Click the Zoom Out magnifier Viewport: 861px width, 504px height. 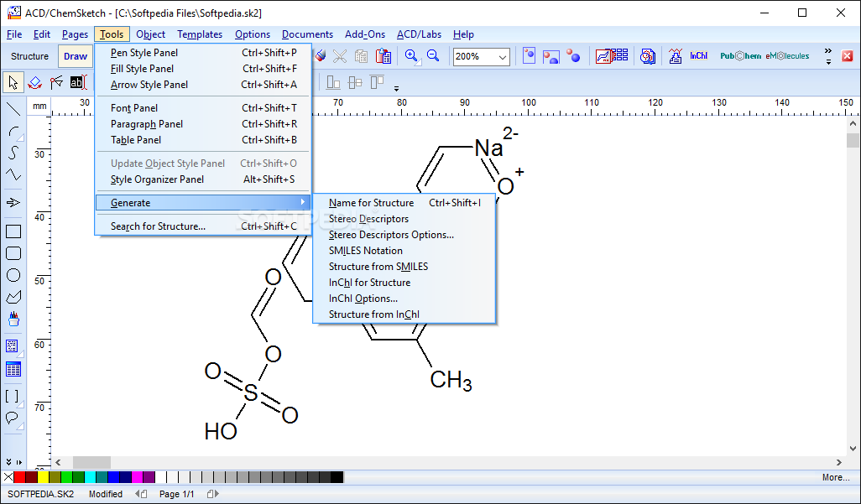pos(433,56)
